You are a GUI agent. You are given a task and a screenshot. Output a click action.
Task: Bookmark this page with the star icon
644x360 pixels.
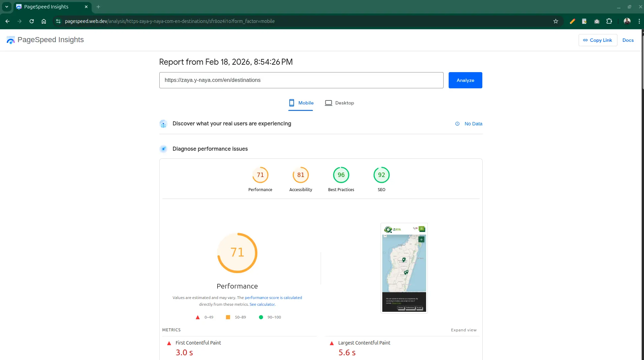(x=556, y=21)
